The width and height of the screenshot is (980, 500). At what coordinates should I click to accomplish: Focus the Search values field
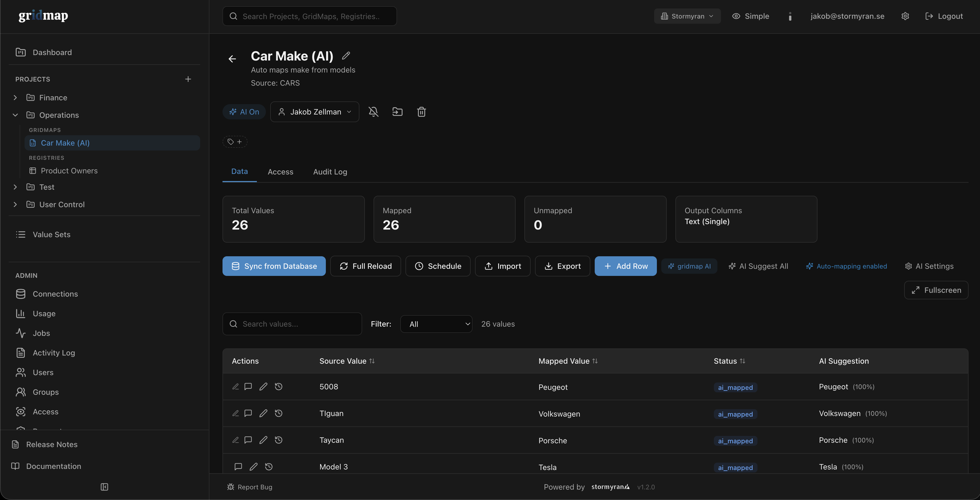click(x=292, y=324)
